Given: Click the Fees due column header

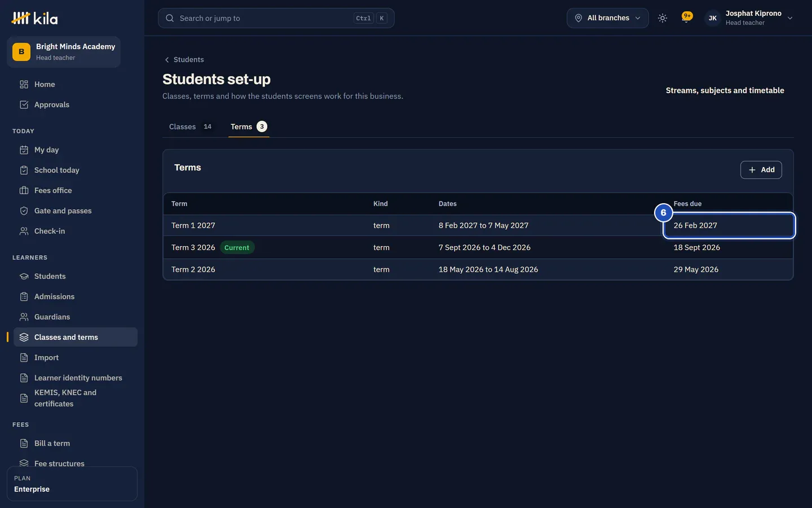Looking at the screenshot, I should 687,204.
